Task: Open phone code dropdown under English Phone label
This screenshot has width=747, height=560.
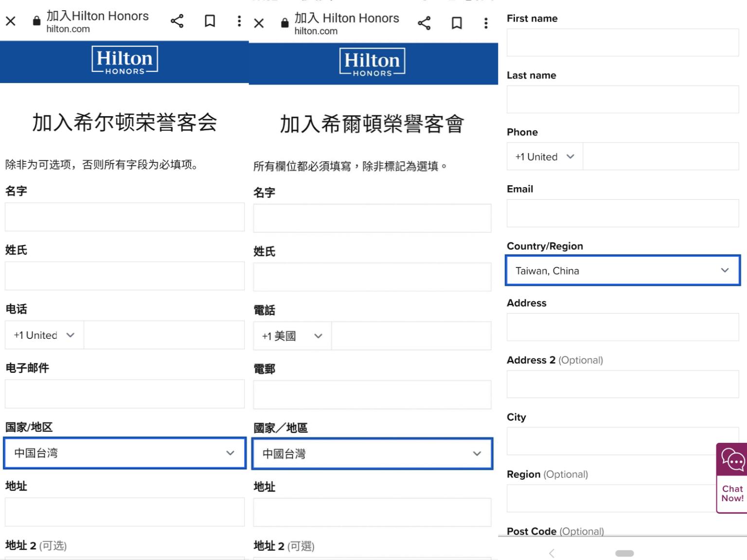Action: [x=545, y=157]
